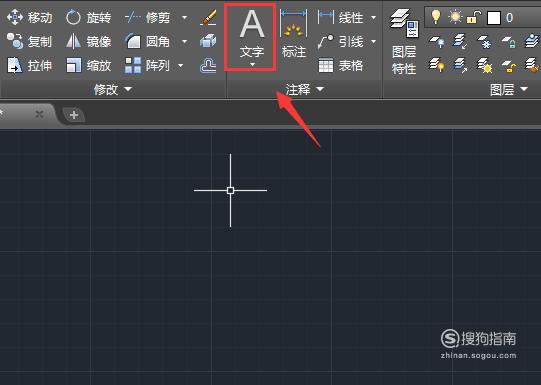Select the Copy (复制) tool
The width and height of the screenshot is (541, 385).
click(30, 41)
